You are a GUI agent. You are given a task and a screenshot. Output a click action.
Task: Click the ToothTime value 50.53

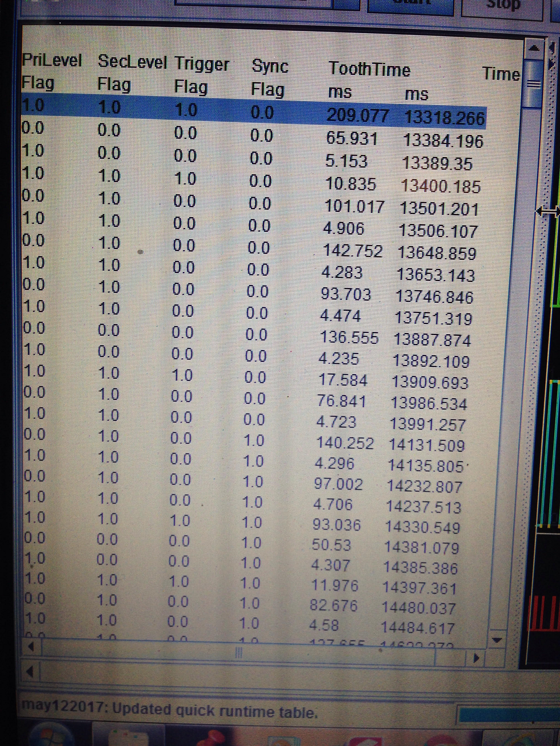pyautogui.click(x=331, y=544)
